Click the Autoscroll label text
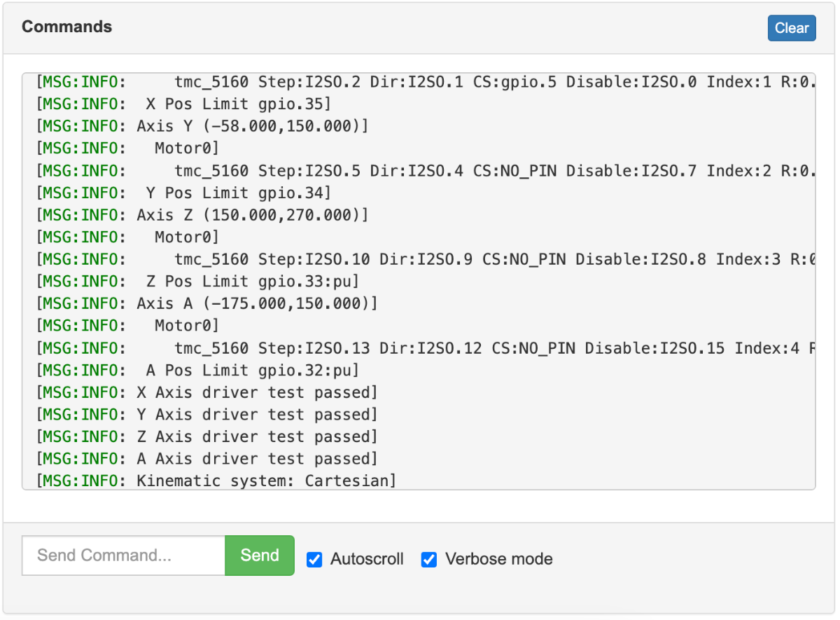The width and height of the screenshot is (840, 620). coord(367,559)
